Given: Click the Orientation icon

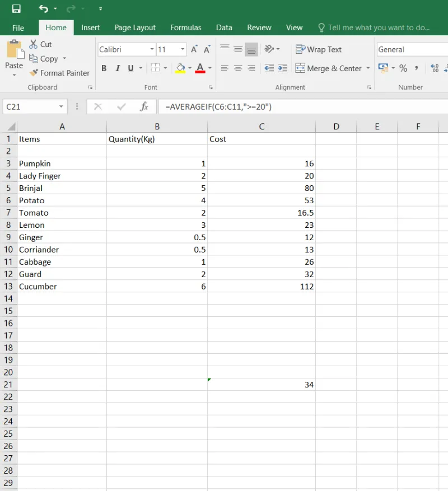Looking at the screenshot, I should (269, 49).
